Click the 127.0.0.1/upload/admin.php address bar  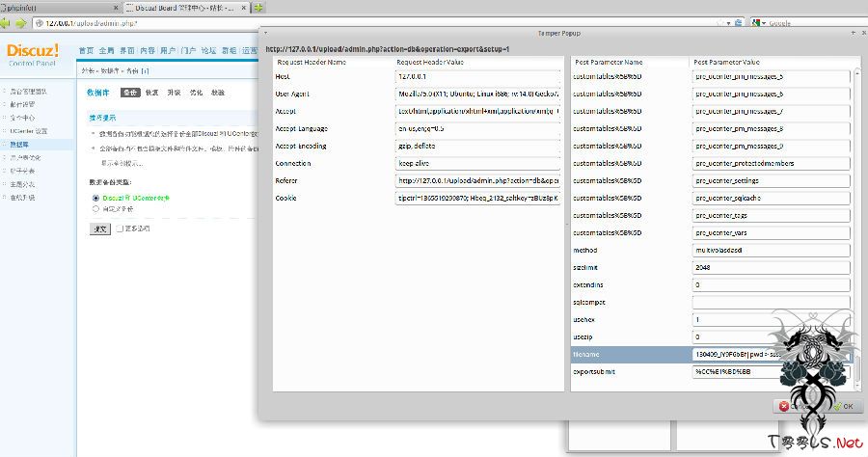(x=376, y=23)
